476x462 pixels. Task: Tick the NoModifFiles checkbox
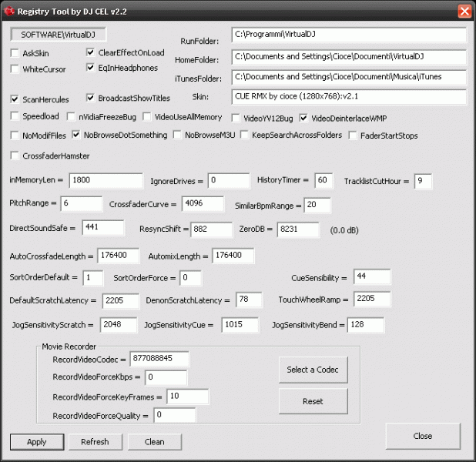click(x=15, y=136)
